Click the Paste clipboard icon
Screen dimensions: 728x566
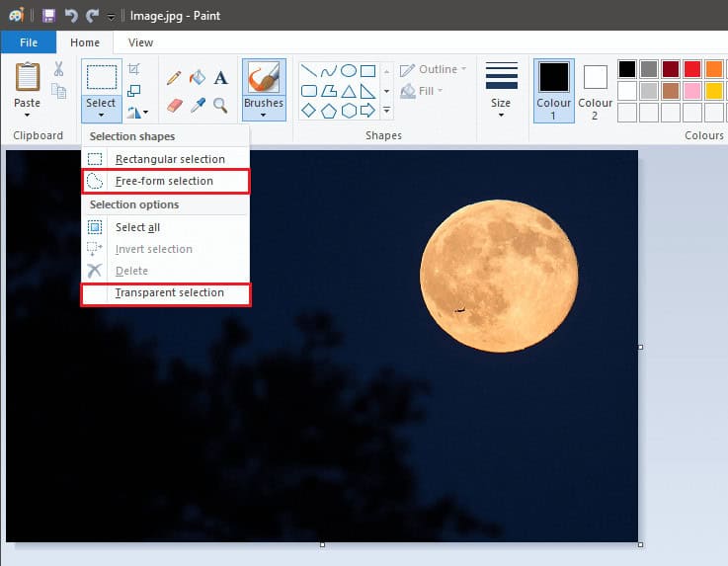[28, 77]
